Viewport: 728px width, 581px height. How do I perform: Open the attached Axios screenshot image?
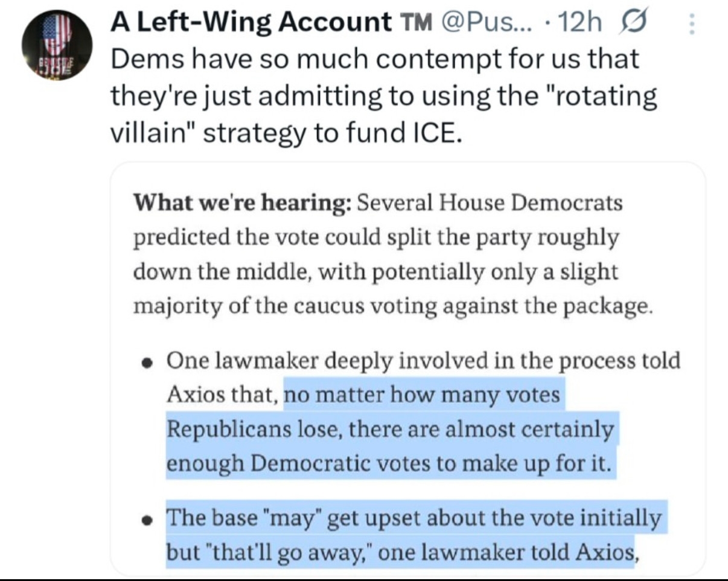407,368
